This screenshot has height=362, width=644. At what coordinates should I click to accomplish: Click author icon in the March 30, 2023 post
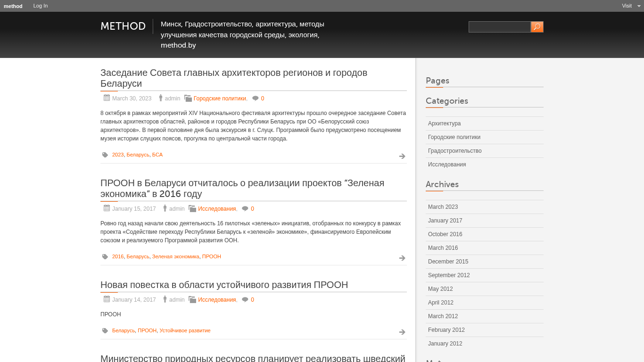161,98
